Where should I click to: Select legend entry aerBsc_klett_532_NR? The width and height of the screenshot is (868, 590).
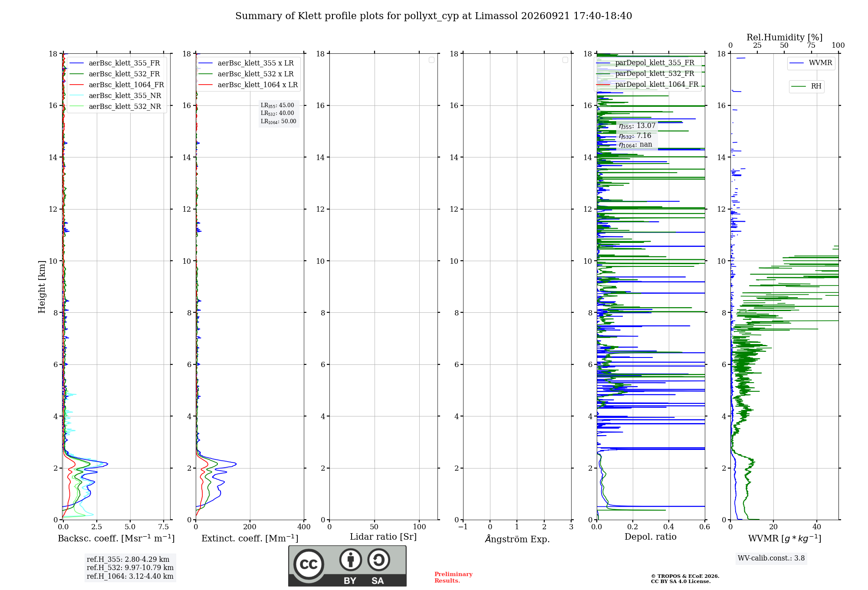point(116,106)
